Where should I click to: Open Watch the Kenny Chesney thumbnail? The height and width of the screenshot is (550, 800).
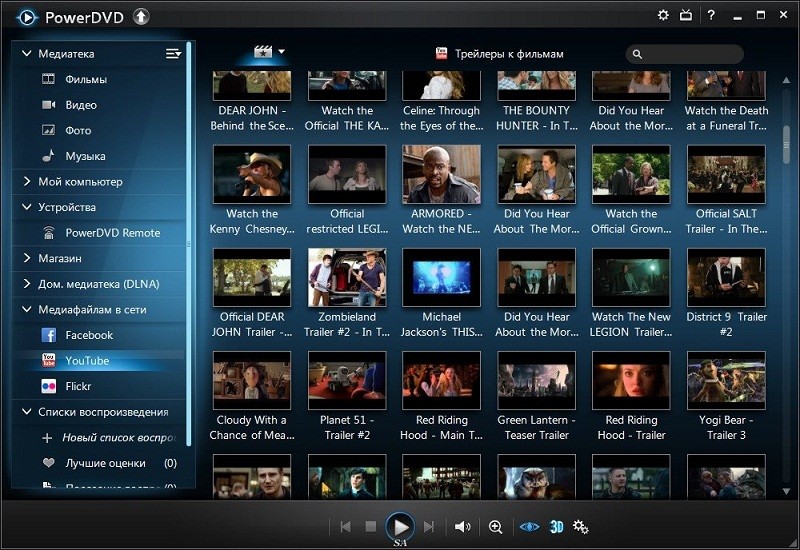pyautogui.click(x=252, y=174)
